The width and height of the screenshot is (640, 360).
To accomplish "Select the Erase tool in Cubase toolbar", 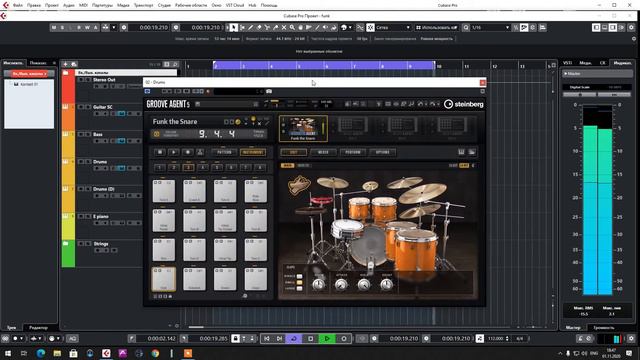I will click(x=259, y=27).
